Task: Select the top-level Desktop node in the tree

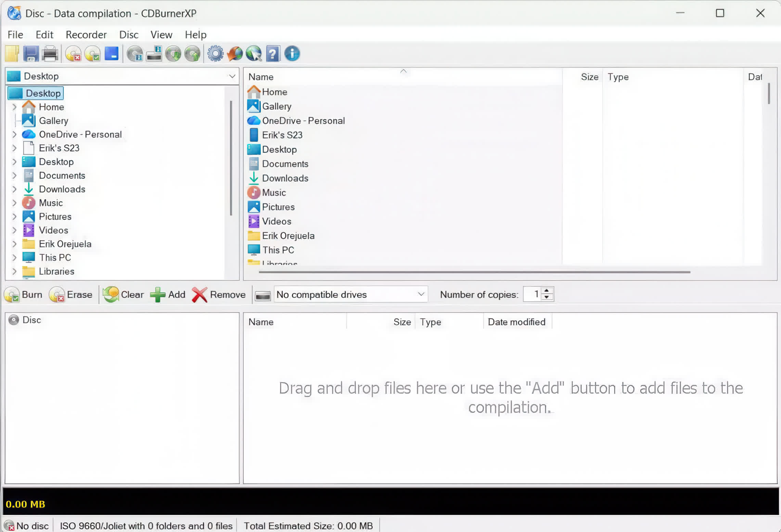Action: pyautogui.click(x=36, y=93)
